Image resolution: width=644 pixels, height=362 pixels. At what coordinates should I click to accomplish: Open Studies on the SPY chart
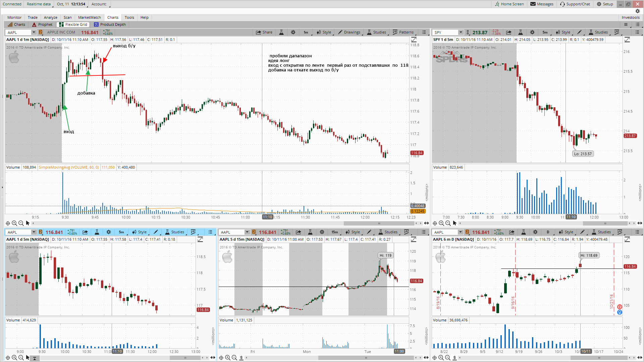click(x=598, y=32)
